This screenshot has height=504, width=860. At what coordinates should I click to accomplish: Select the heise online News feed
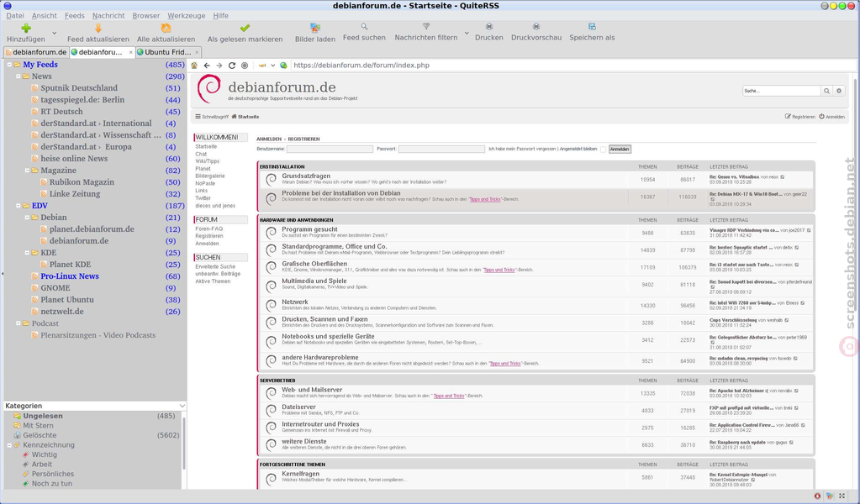point(74,158)
